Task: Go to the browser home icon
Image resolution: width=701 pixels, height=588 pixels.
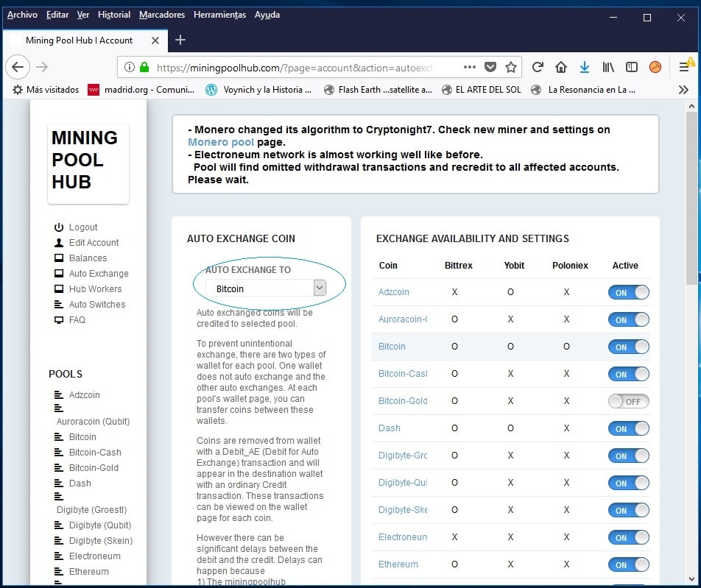Action: coord(561,67)
